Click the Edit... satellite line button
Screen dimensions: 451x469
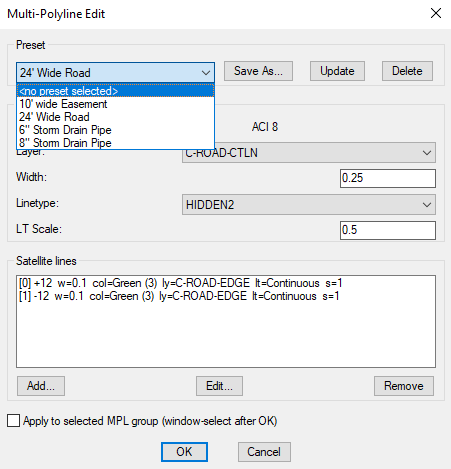tap(219, 386)
